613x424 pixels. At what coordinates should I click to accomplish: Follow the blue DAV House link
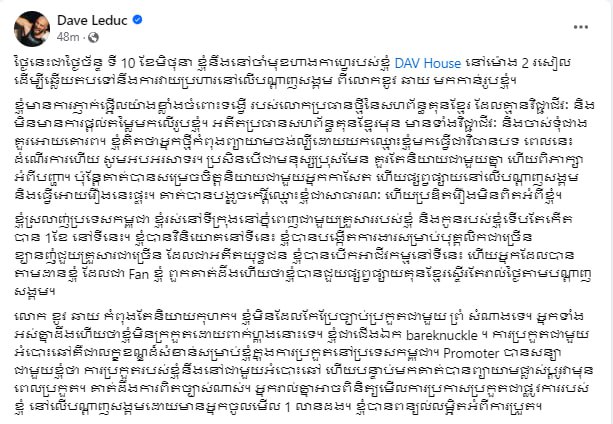tap(428, 63)
